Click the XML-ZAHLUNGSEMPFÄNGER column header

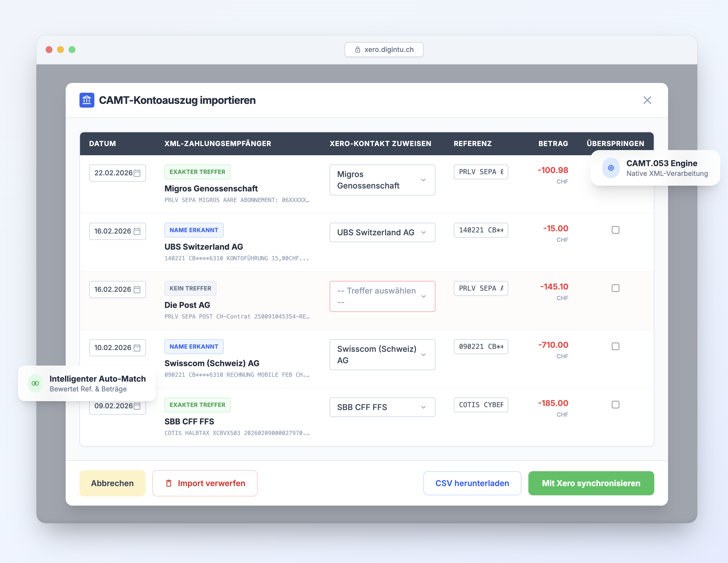point(218,143)
